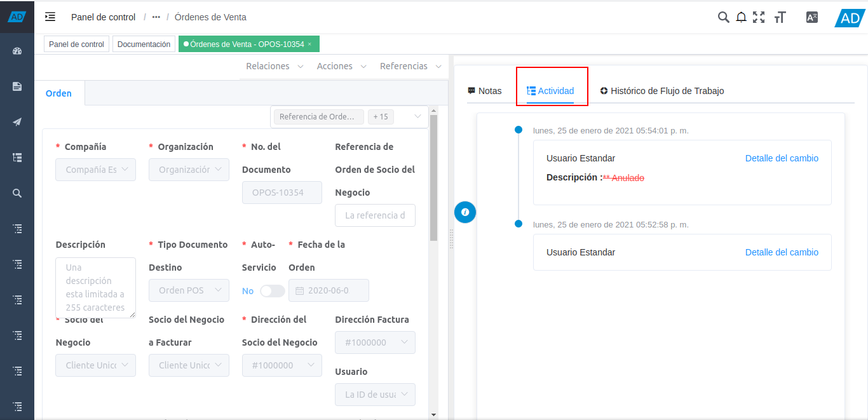This screenshot has width=868, height=420.
Task: Click the form's vertical scrollbar thumb
Action: pyautogui.click(x=434, y=178)
